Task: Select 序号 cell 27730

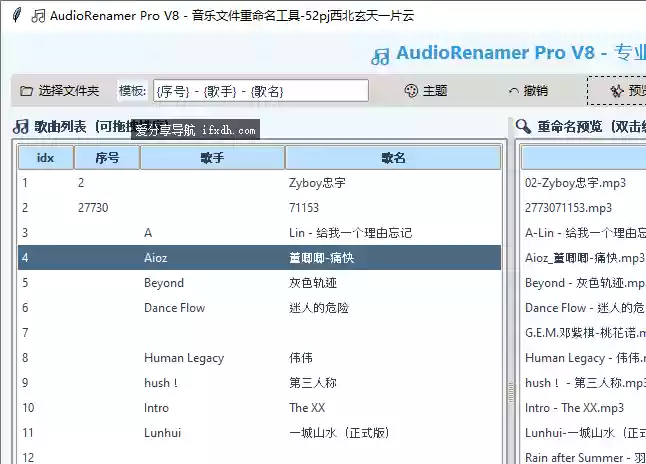Action: click(93, 207)
